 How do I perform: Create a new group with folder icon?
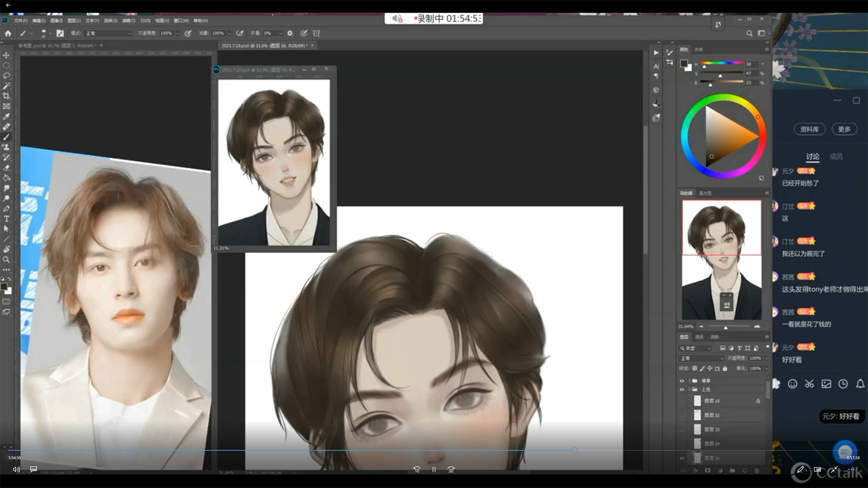[x=732, y=470]
